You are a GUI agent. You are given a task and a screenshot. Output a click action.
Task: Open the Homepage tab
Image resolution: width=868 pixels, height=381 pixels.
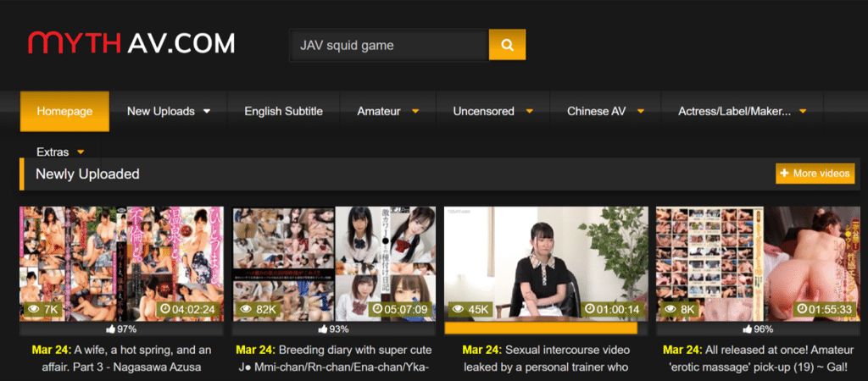pos(64,111)
